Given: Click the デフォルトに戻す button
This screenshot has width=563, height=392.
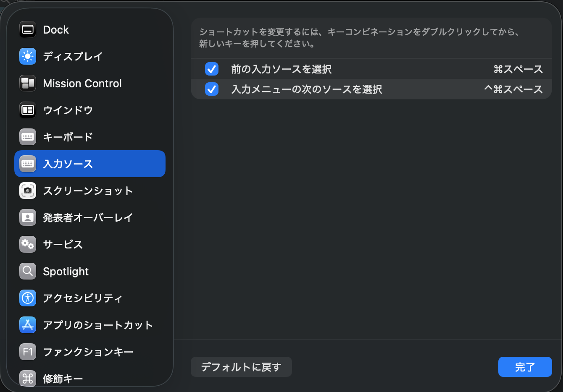Looking at the screenshot, I should pos(241,366).
